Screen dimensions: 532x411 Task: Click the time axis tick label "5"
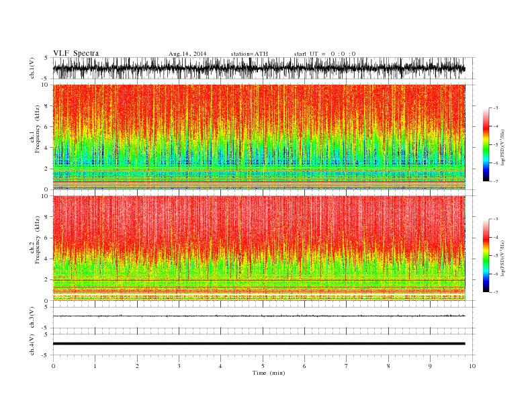coord(263,366)
